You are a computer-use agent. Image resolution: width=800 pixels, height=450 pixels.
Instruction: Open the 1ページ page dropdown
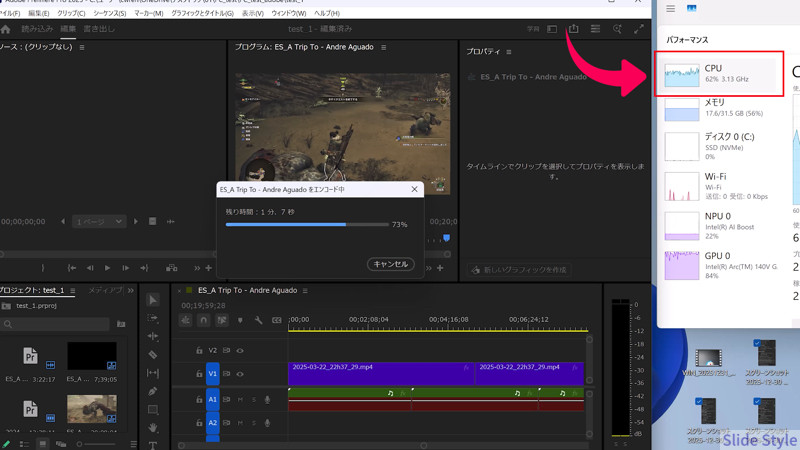[x=98, y=222]
